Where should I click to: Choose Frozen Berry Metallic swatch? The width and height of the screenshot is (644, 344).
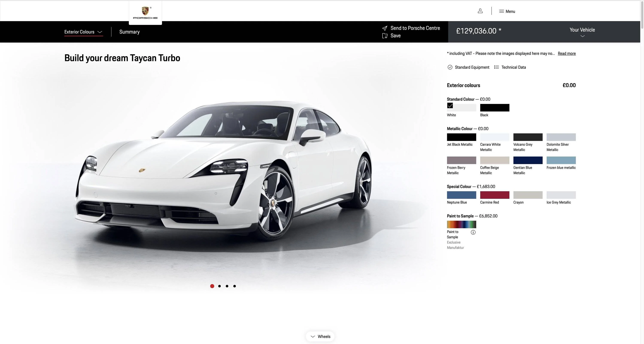click(461, 160)
